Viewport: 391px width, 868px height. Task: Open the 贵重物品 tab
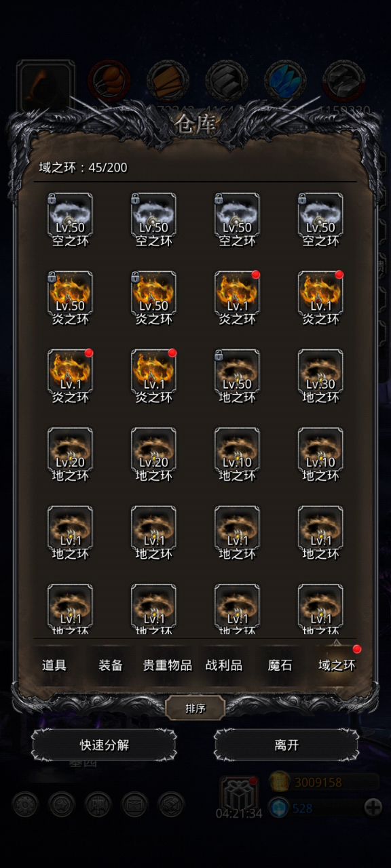point(167,665)
